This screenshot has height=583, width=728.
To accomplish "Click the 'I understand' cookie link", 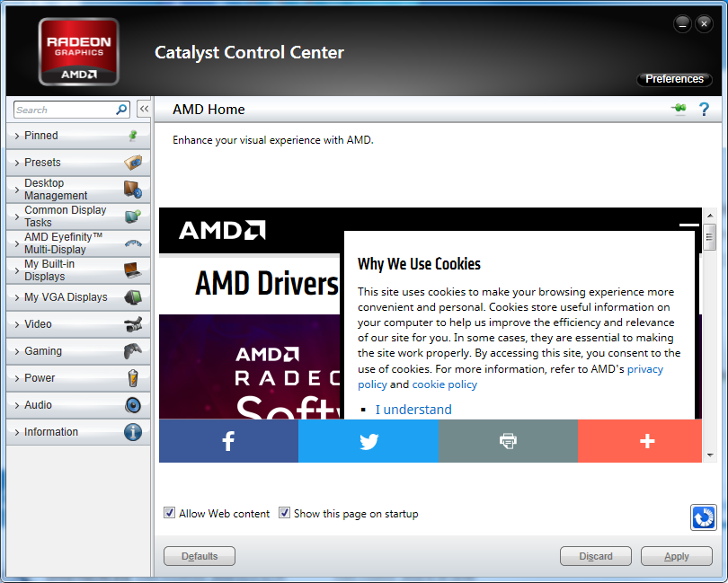I will pyautogui.click(x=413, y=410).
